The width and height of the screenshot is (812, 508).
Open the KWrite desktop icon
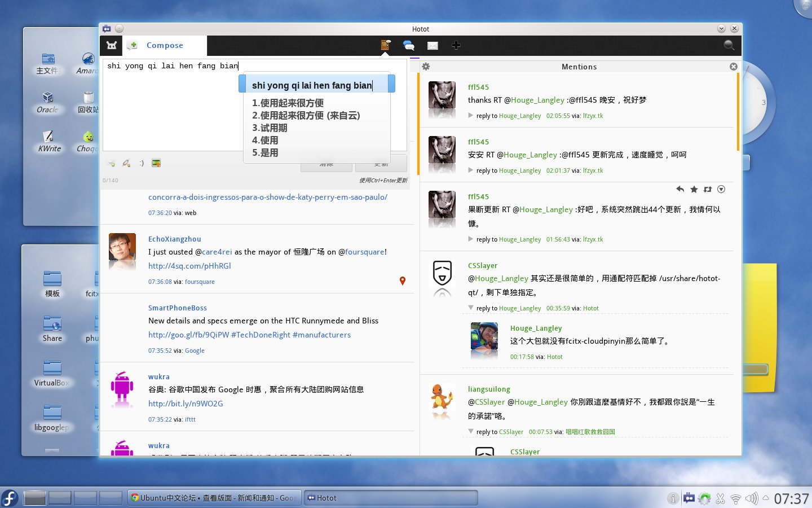coord(49,141)
